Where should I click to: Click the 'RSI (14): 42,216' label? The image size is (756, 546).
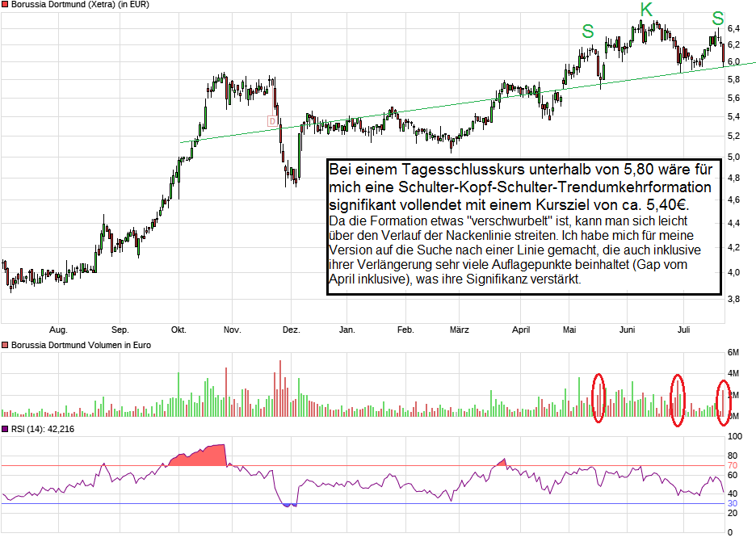[x=43, y=429]
